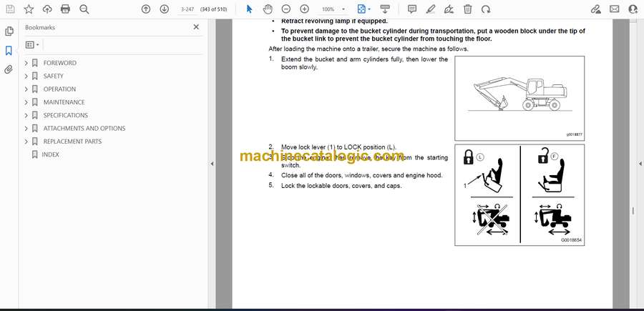Go to the previous page arrow
The image size is (644, 311).
tap(146, 9)
